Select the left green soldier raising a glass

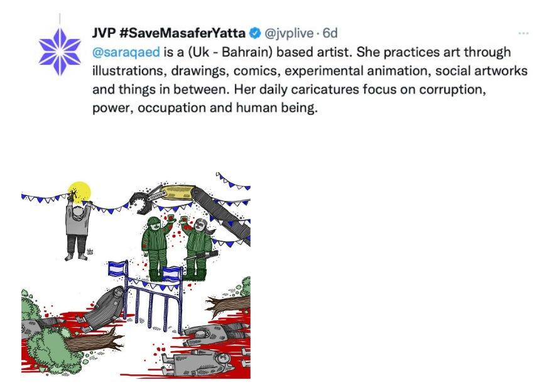click(156, 248)
